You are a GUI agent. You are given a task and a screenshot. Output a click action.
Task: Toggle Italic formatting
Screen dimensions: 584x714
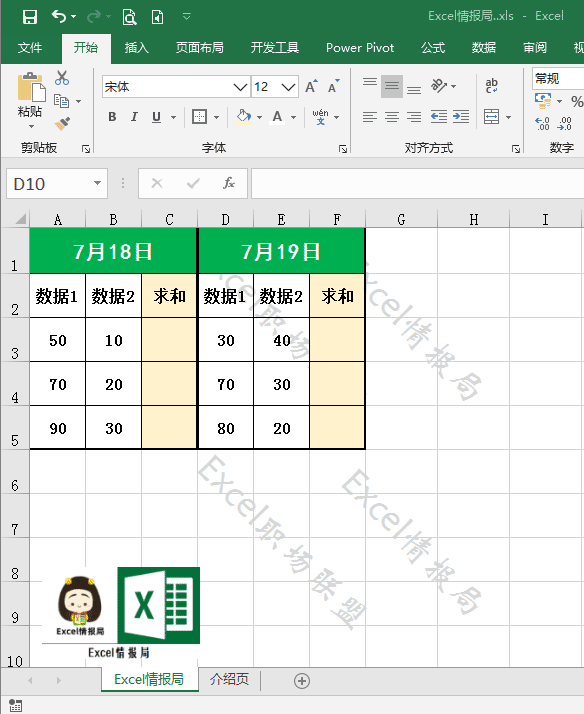134,117
